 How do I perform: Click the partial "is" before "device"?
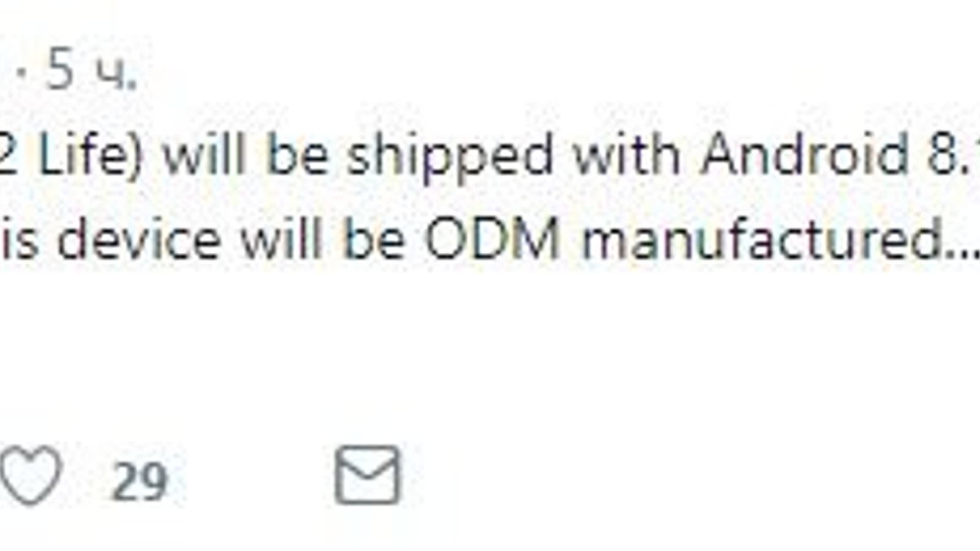17,239
